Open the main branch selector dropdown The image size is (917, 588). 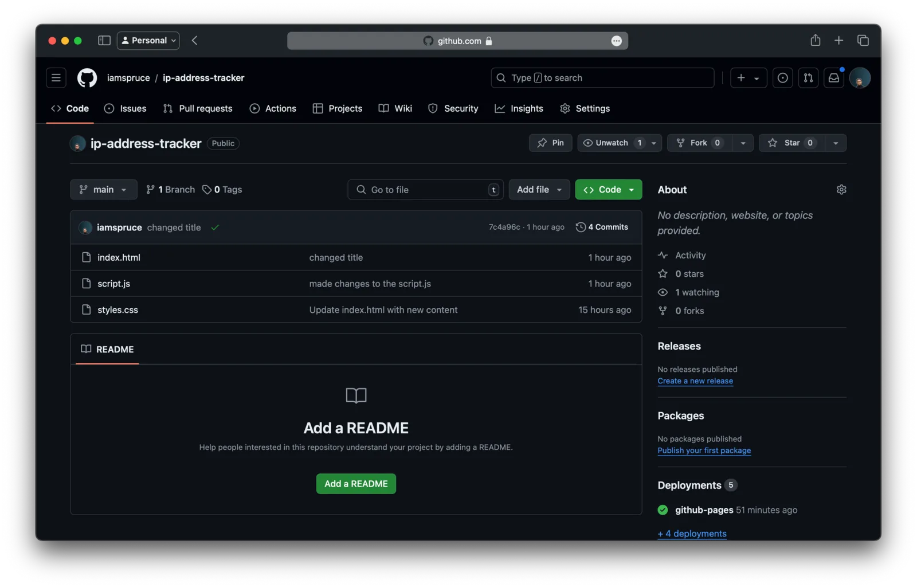104,190
